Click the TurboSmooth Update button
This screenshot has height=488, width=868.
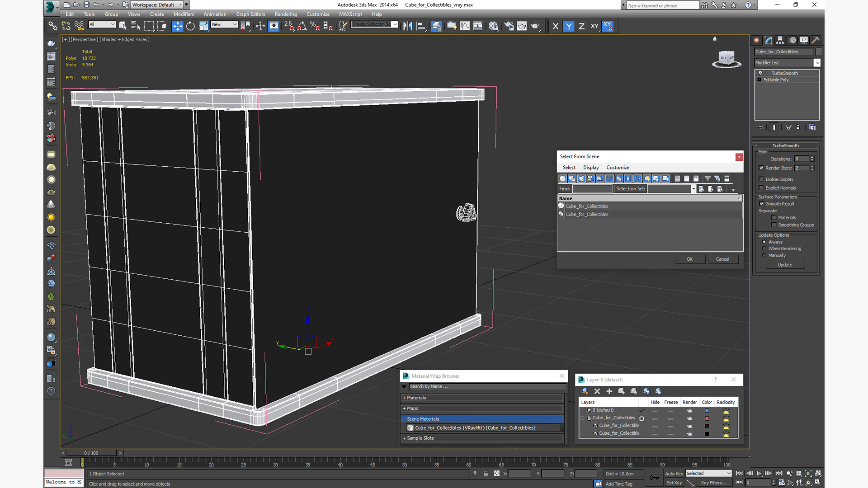785,265
